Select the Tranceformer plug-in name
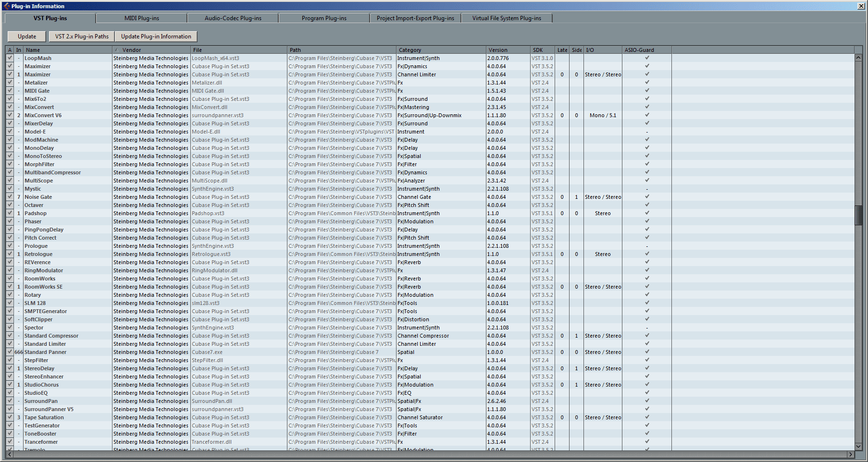 point(41,442)
